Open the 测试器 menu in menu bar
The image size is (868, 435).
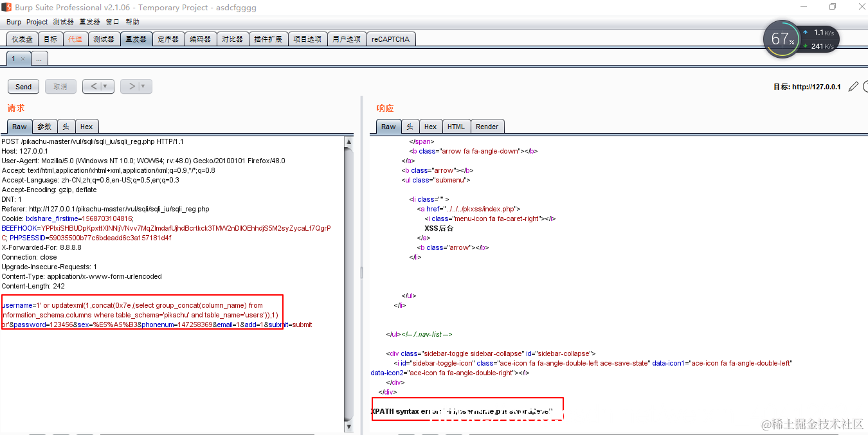coord(63,22)
